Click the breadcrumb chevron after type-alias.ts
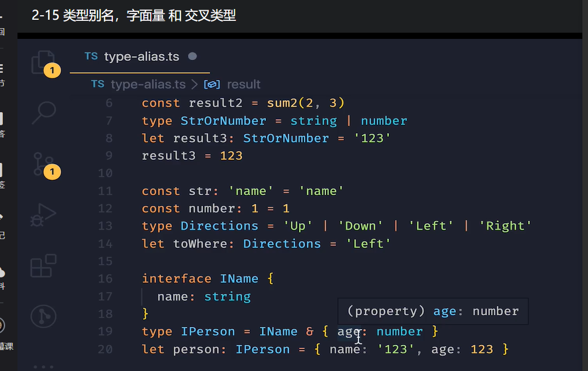The image size is (588, 371). (x=195, y=84)
